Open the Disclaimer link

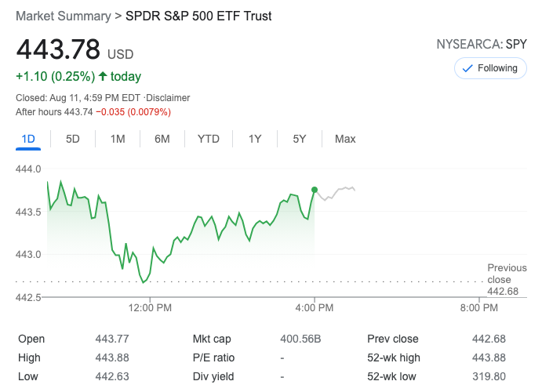[x=169, y=98]
